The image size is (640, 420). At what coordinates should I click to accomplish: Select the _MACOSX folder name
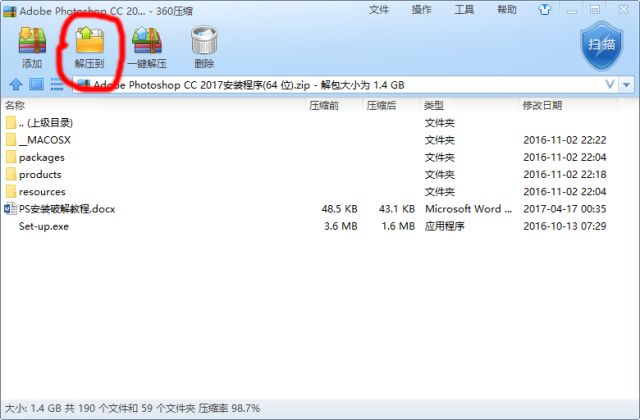(45, 140)
